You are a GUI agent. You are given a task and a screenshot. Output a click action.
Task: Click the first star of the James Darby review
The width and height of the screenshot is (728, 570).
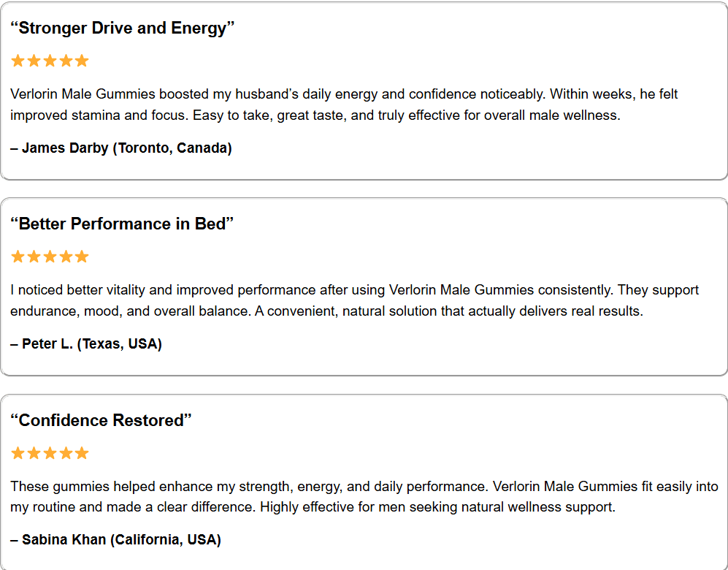click(x=18, y=61)
